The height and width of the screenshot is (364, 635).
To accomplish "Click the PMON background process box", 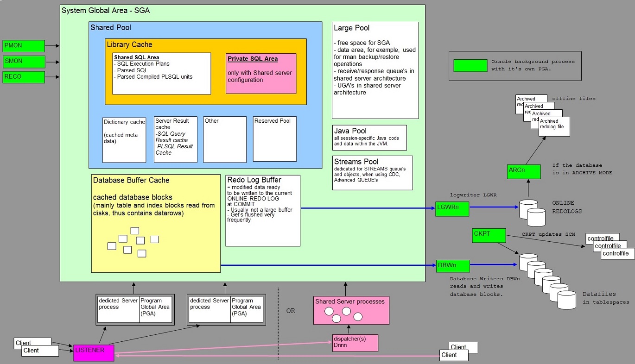I will [x=24, y=46].
